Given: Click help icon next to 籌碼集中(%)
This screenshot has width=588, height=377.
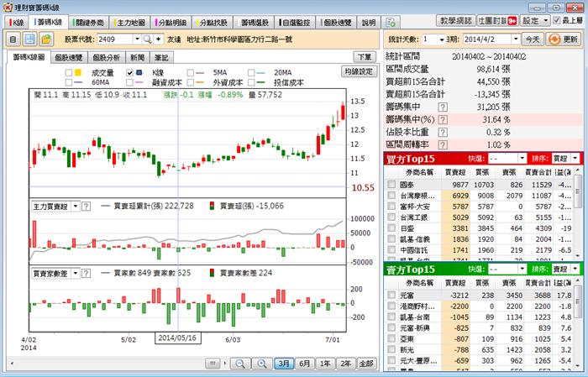Looking at the screenshot, I should 442,119.
